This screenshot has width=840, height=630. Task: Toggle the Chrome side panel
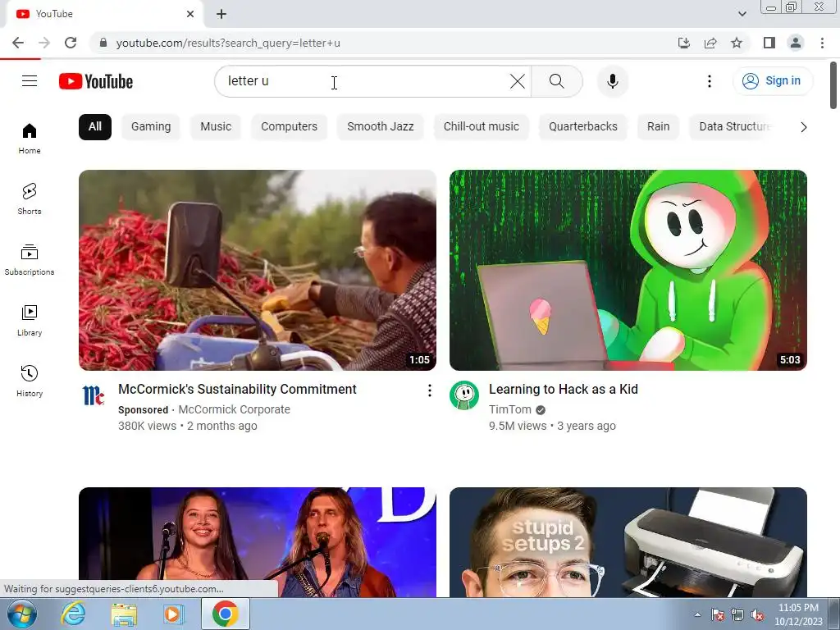click(x=769, y=43)
